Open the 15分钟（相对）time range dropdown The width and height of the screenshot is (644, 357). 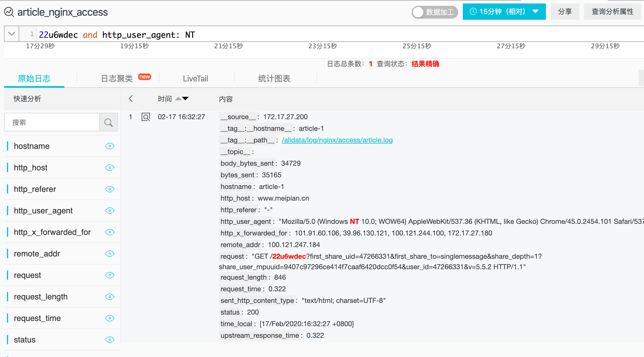pyautogui.click(x=504, y=12)
